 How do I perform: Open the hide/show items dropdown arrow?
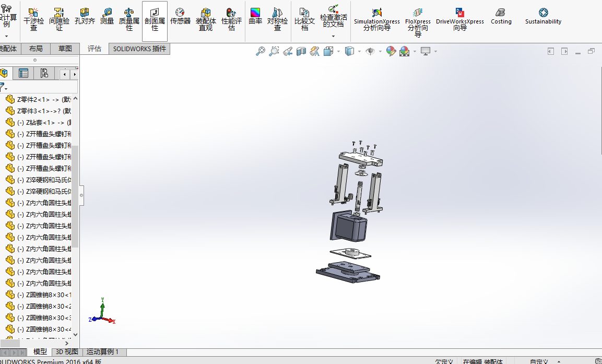coord(380,51)
